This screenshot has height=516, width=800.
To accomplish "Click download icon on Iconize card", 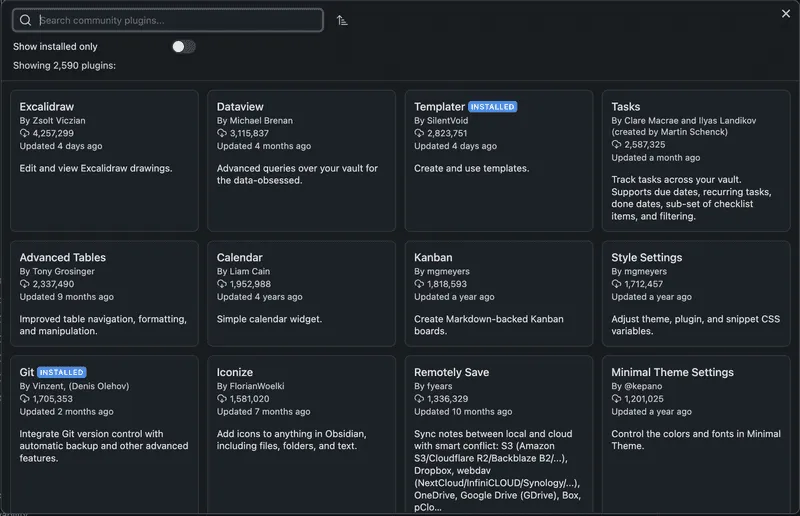I will 221,399.
